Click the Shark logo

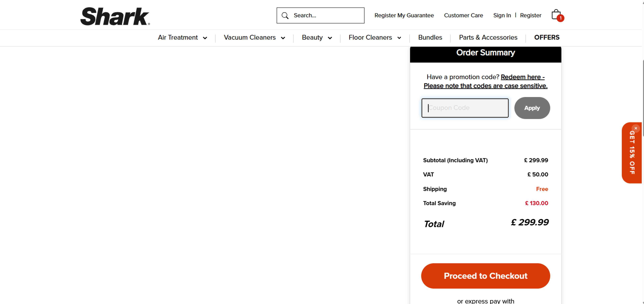(x=115, y=16)
